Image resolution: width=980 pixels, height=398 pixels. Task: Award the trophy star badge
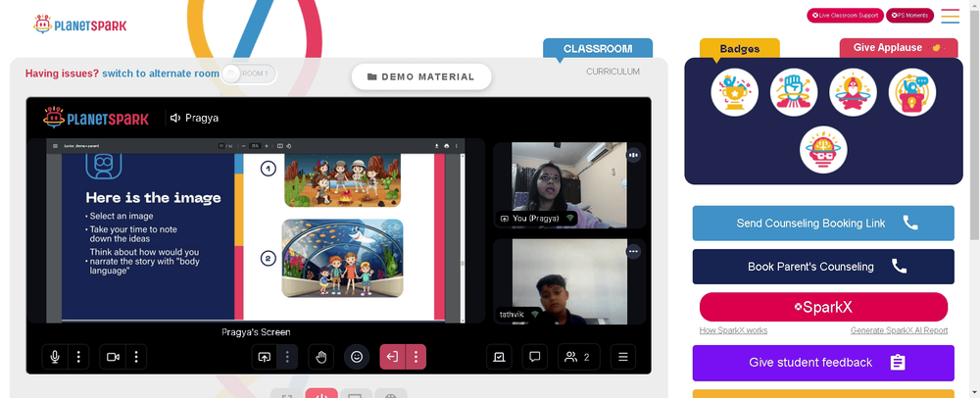coord(734,92)
